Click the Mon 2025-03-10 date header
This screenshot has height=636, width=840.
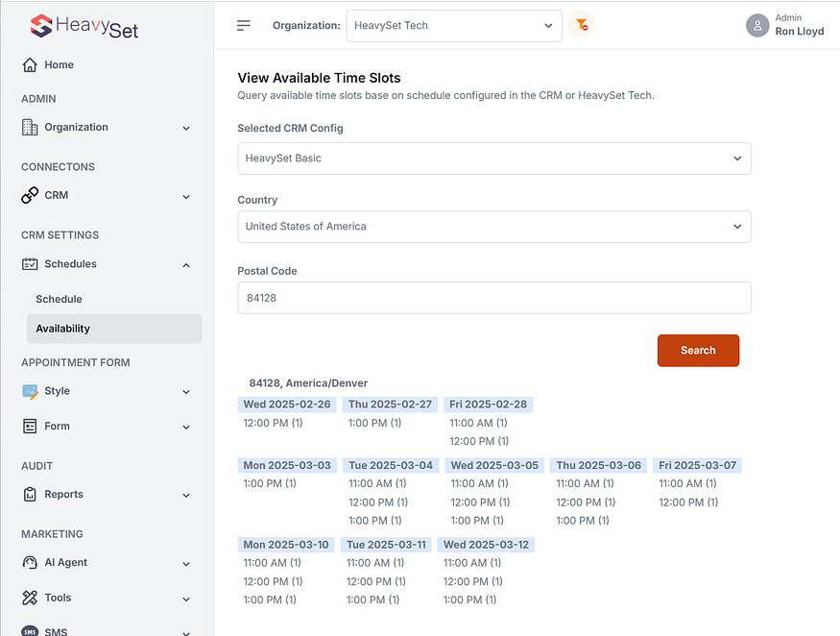(x=286, y=545)
